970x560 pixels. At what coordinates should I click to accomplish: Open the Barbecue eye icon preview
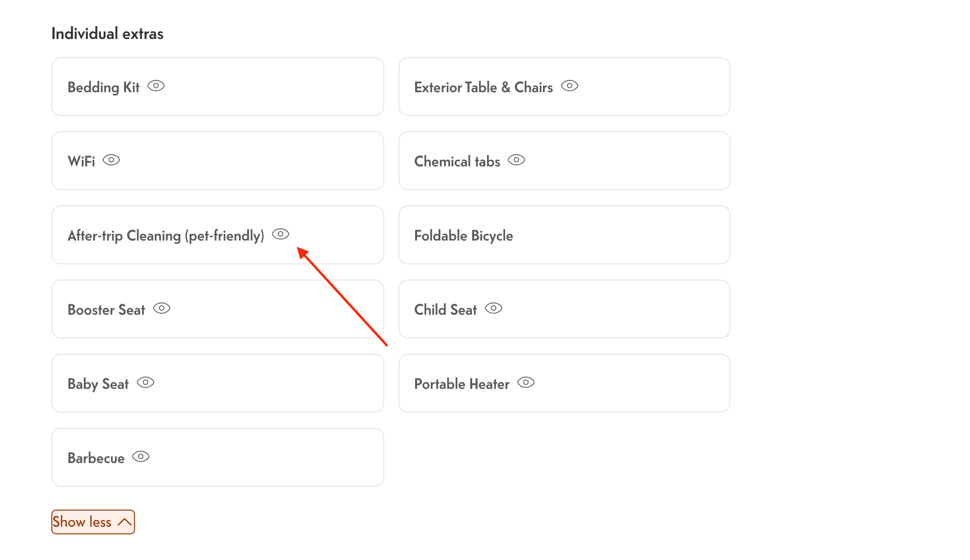point(141,457)
